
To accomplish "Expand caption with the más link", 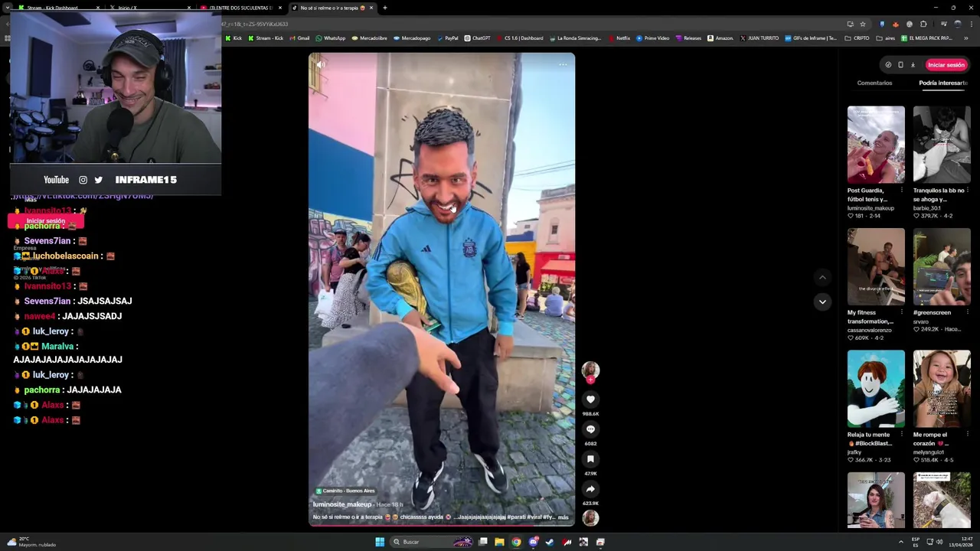I will pos(563,517).
